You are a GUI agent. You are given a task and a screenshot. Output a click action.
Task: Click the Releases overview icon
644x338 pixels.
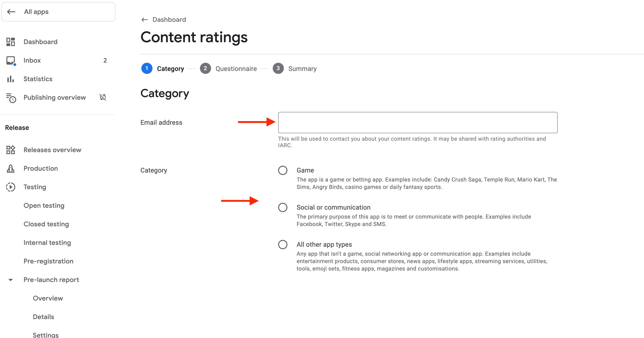[10, 150]
